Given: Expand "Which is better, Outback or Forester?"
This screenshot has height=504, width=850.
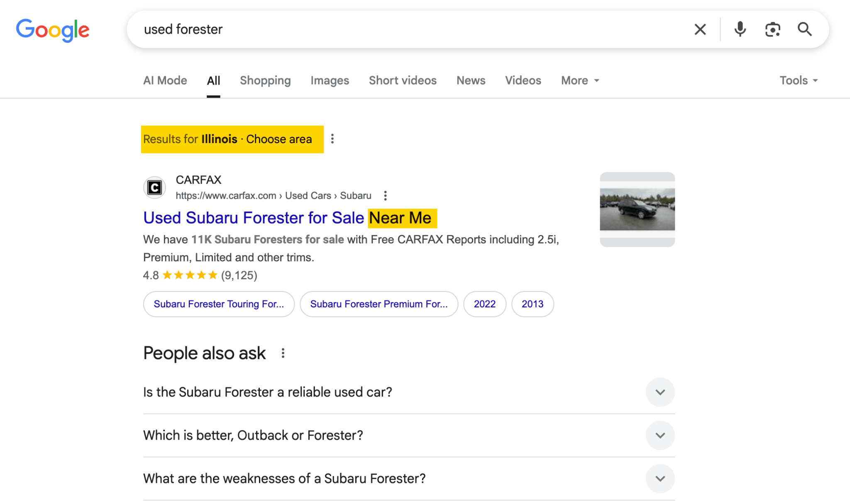Looking at the screenshot, I should pyautogui.click(x=660, y=435).
